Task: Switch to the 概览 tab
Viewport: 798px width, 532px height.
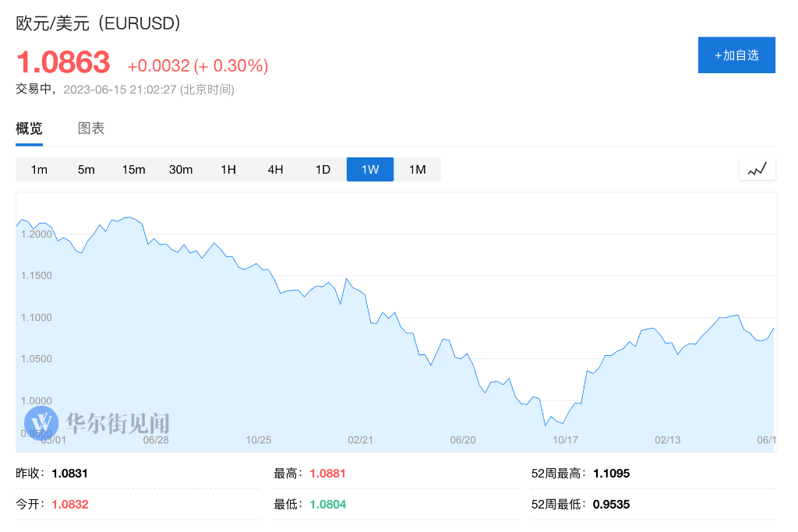Action: pyautogui.click(x=29, y=129)
